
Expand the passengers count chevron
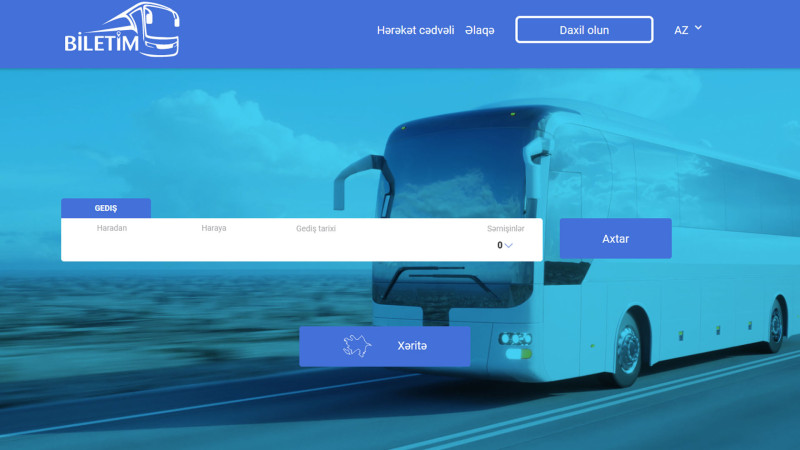click(508, 245)
